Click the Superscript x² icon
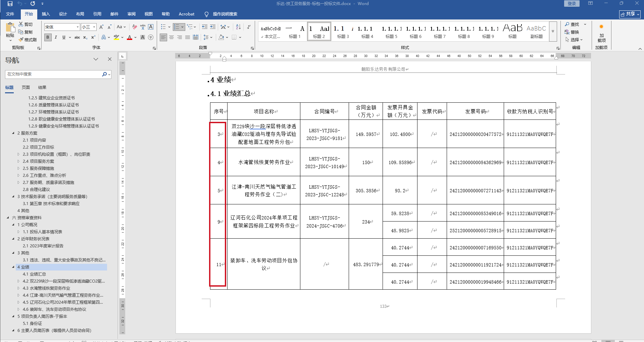This screenshot has height=342, width=644. (x=93, y=37)
